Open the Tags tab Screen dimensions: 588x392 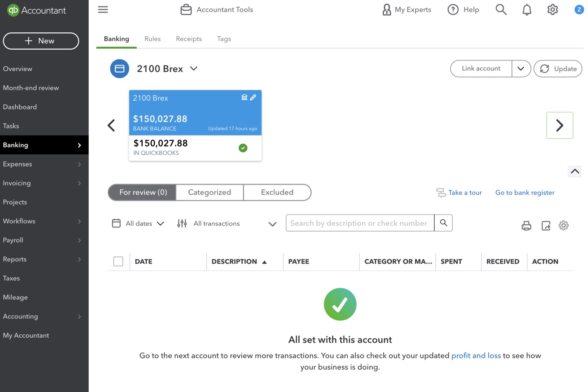point(224,39)
